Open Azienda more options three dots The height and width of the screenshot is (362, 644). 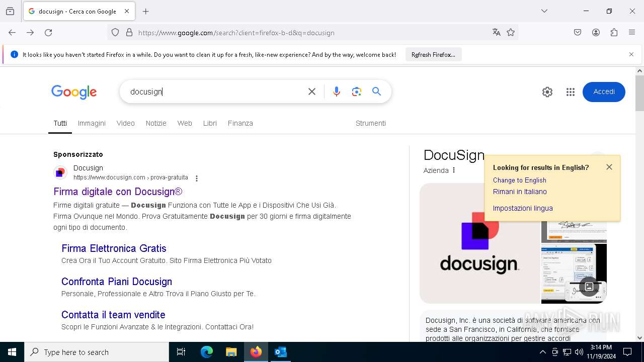point(454,170)
